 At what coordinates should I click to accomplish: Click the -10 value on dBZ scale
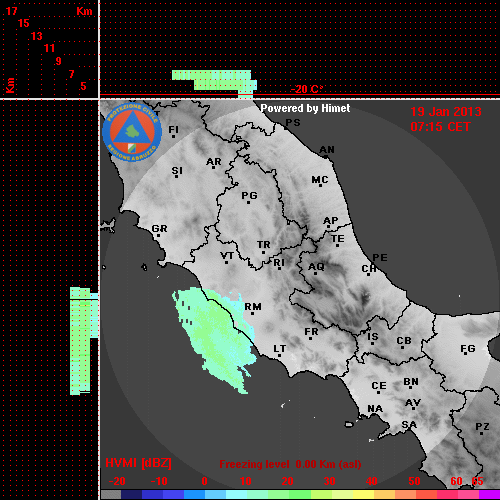pyautogui.click(x=159, y=481)
